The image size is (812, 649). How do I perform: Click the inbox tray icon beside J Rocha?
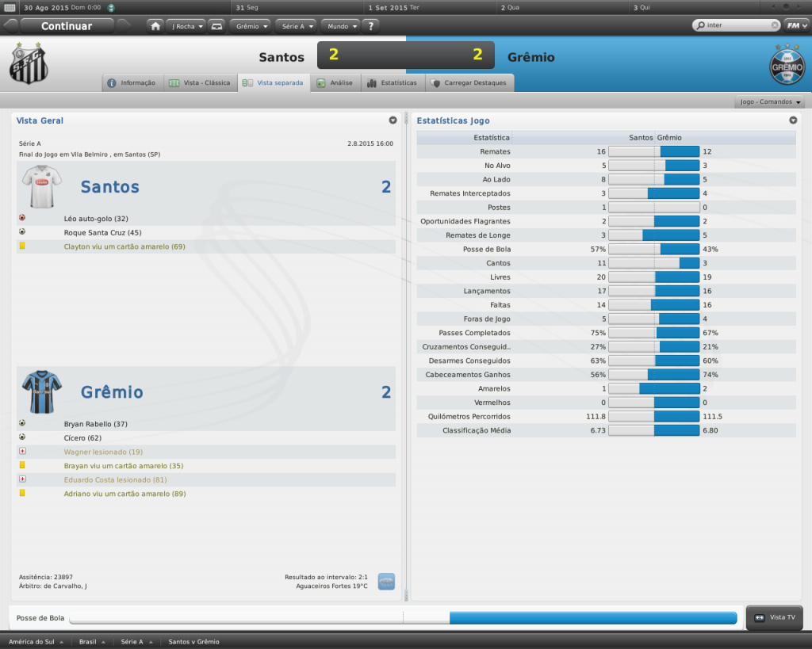click(x=216, y=25)
